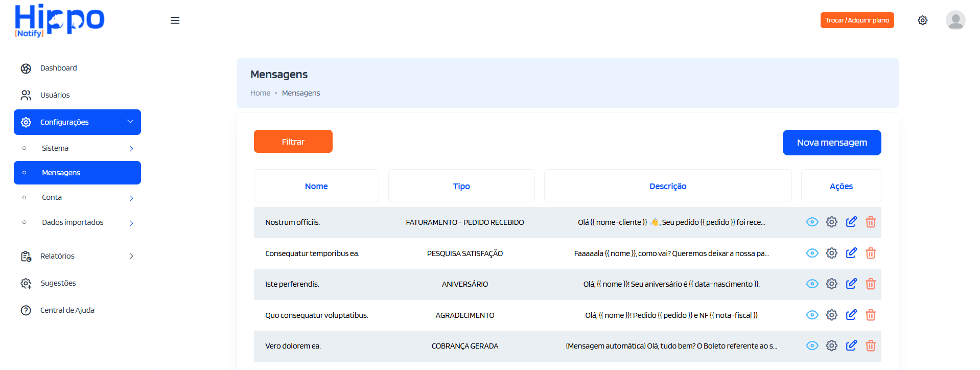View the Nostrum officiis message

(812, 222)
